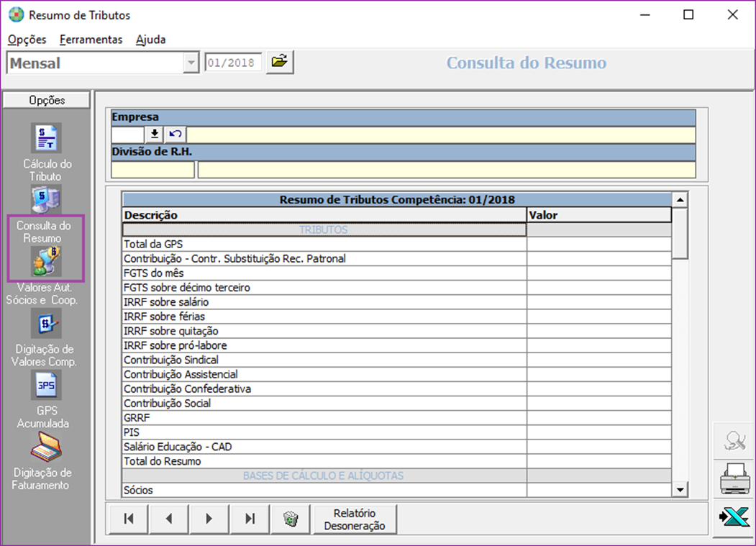This screenshot has height=546, width=756.
Task: Click the table scrollbar up arrow
Action: [680, 200]
